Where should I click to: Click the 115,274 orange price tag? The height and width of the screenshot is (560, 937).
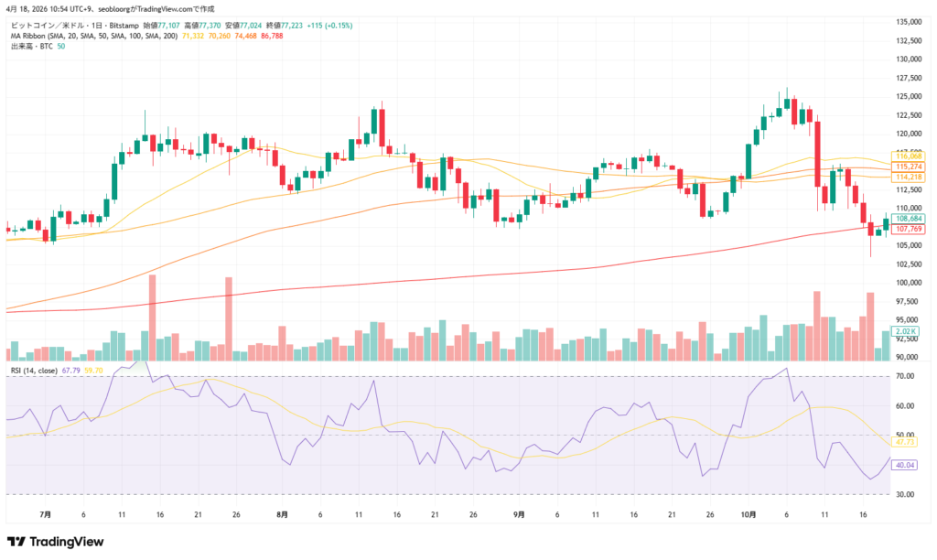coord(909,167)
